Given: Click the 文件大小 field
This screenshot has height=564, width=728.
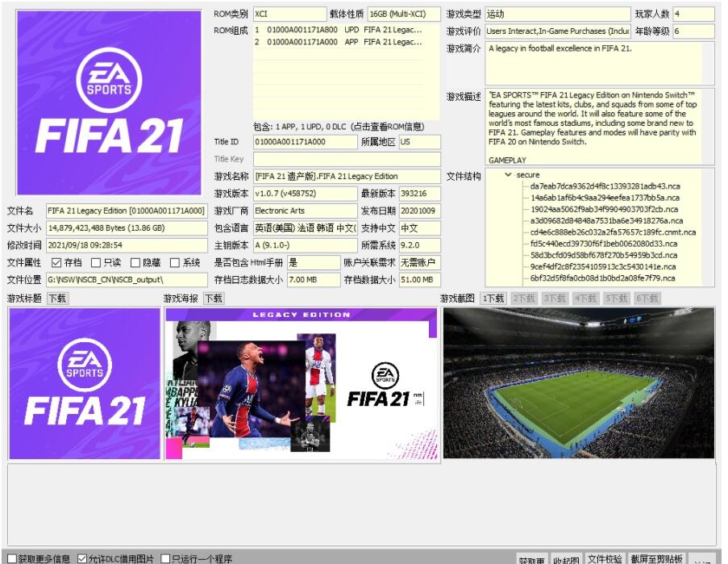Looking at the screenshot, I should (127, 228).
